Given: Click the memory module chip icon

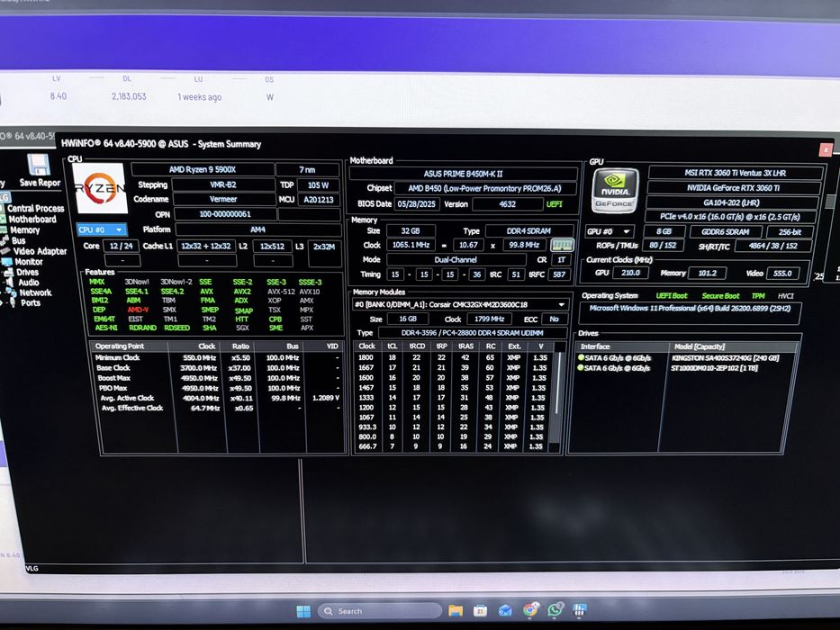Looking at the screenshot, I should (562, 246).
